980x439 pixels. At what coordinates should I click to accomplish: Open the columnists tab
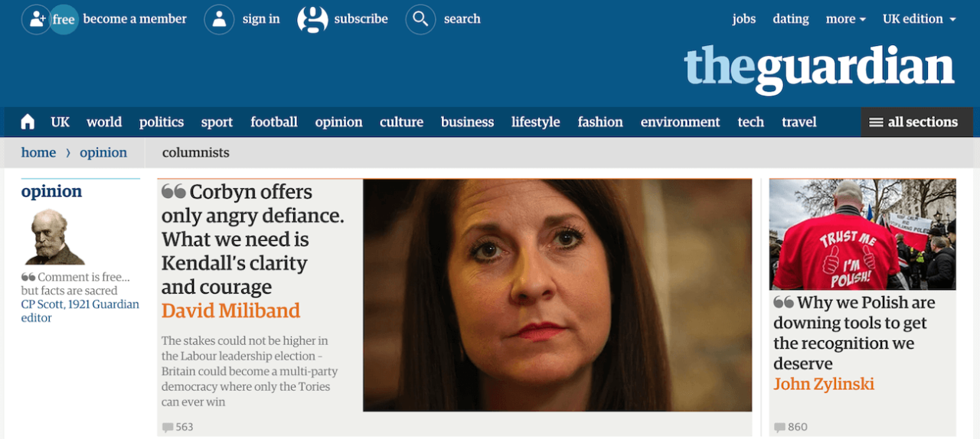(196, 152)
